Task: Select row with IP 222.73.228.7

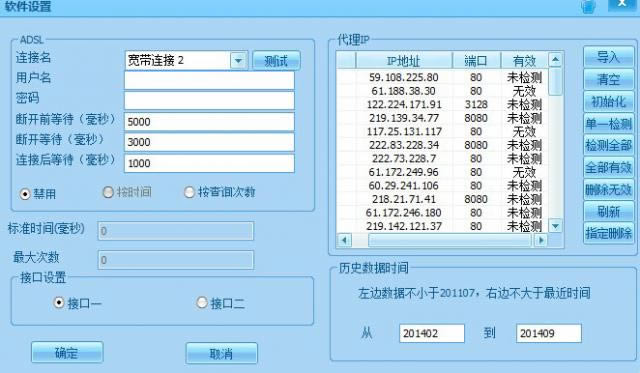Action: point(442,158)
